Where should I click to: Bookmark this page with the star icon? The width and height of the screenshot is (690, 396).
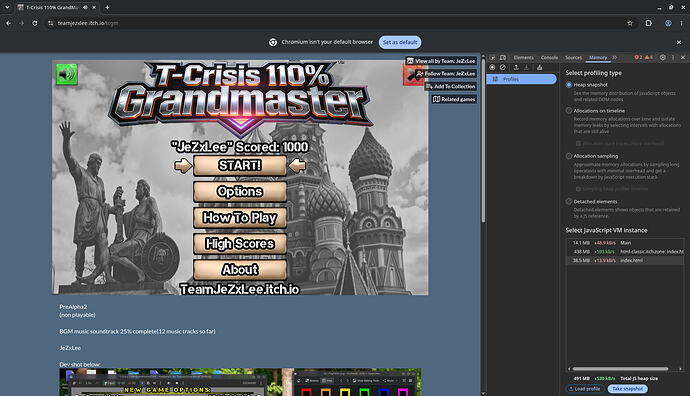(630, 23)
